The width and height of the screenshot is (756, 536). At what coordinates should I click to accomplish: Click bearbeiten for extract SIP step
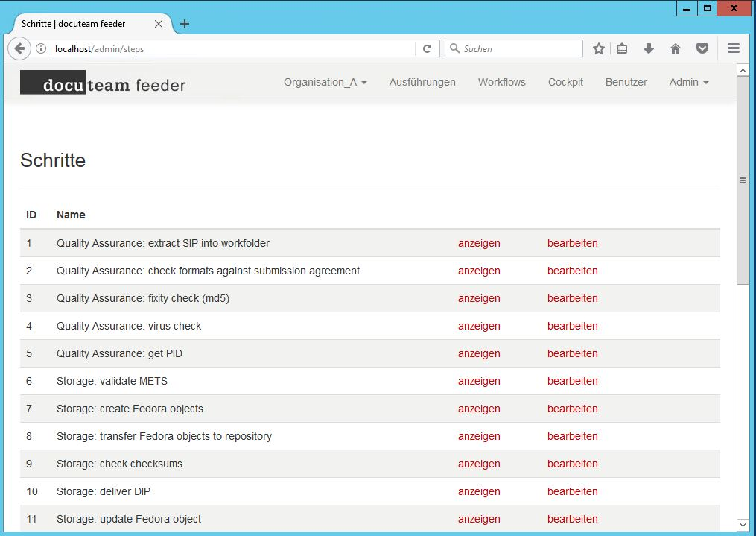[572, 243]
